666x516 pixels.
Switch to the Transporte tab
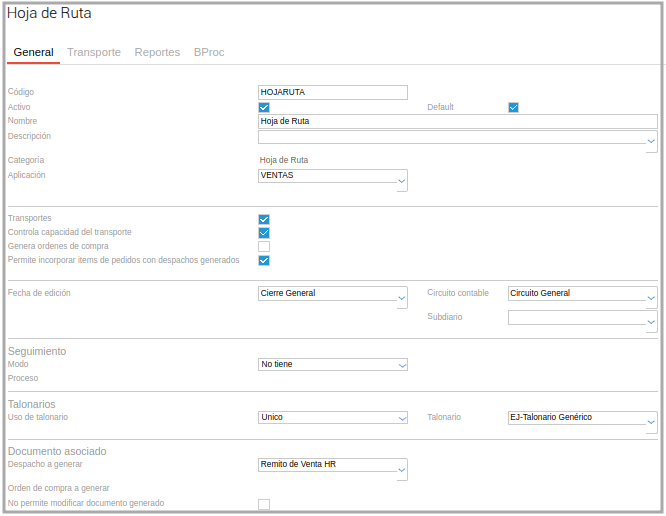(x=93, y=52)
